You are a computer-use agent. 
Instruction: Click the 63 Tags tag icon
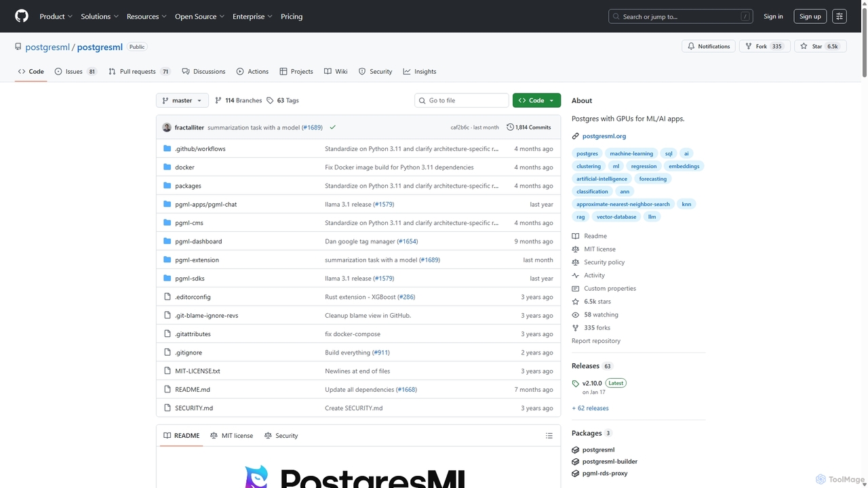tap(270, 100)
